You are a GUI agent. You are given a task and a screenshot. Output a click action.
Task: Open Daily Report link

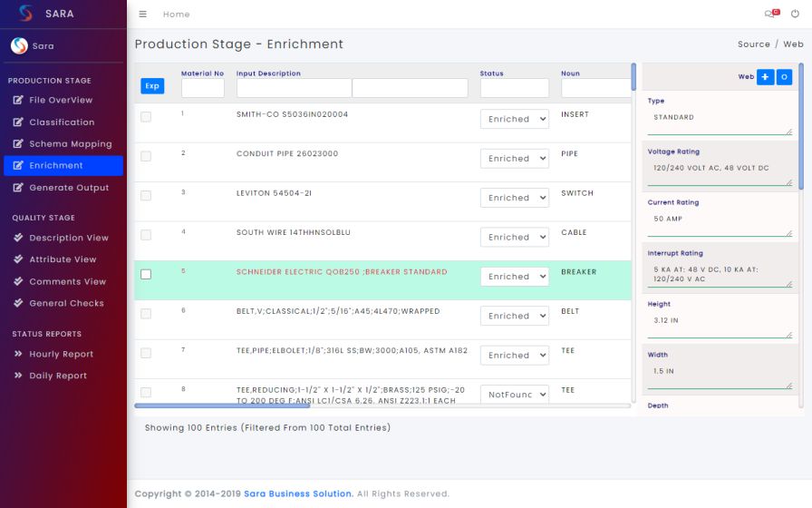63,376
